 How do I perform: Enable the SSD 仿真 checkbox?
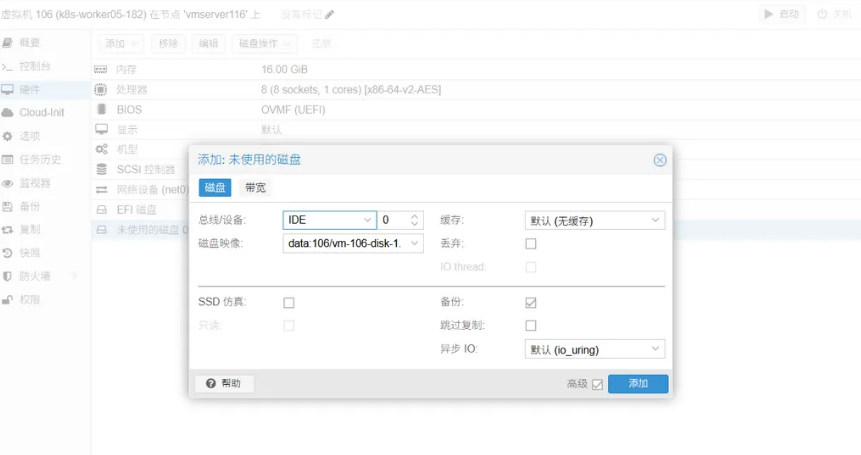coord(289,302)
